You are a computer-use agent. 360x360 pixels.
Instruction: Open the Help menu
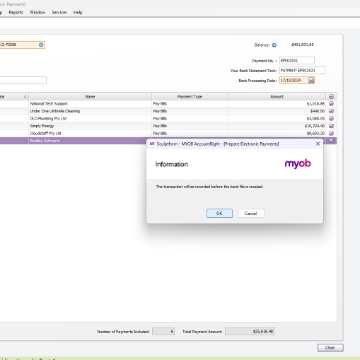[x=78, y=12]
